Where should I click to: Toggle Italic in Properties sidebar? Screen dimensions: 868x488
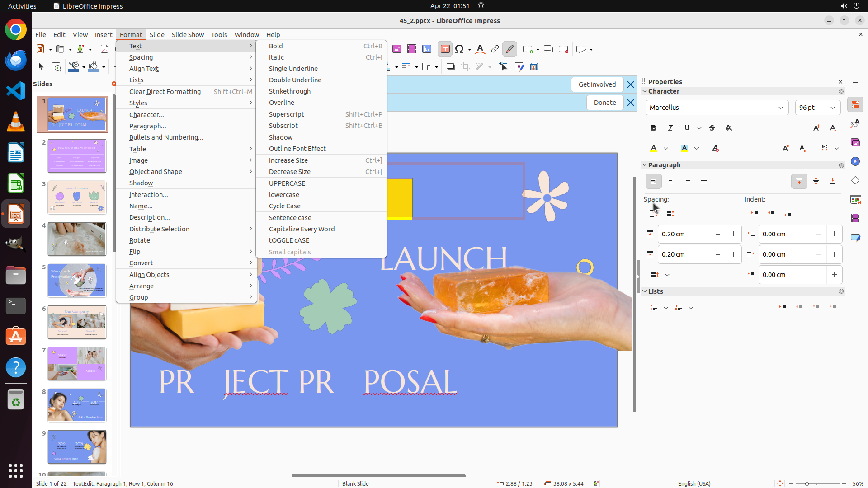[670, 128]
